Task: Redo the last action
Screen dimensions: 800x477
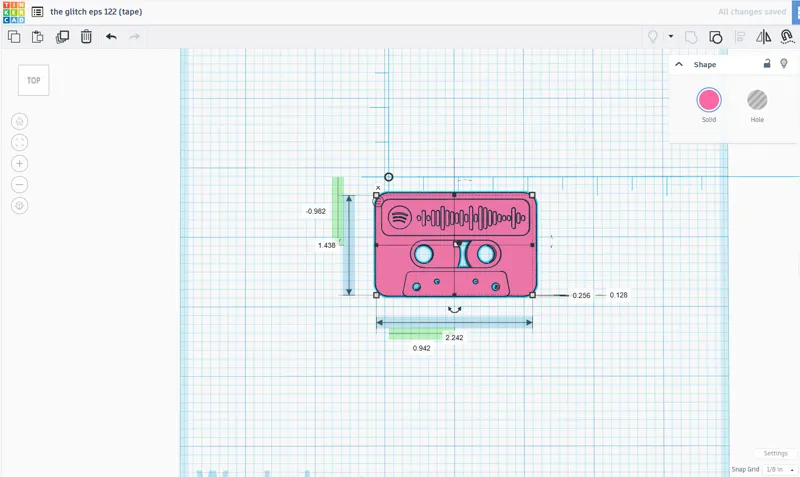Action: (134, 37)
